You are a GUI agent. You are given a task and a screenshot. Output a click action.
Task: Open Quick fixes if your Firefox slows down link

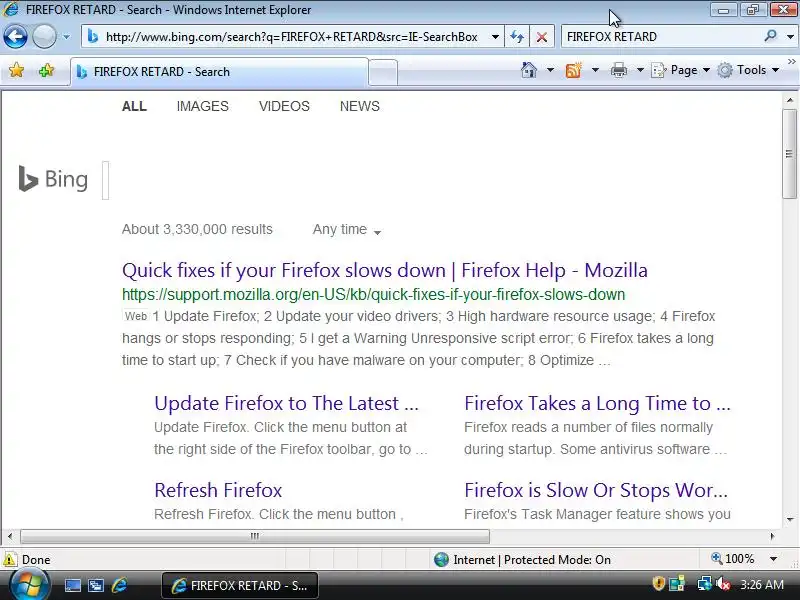click(385, 270)
